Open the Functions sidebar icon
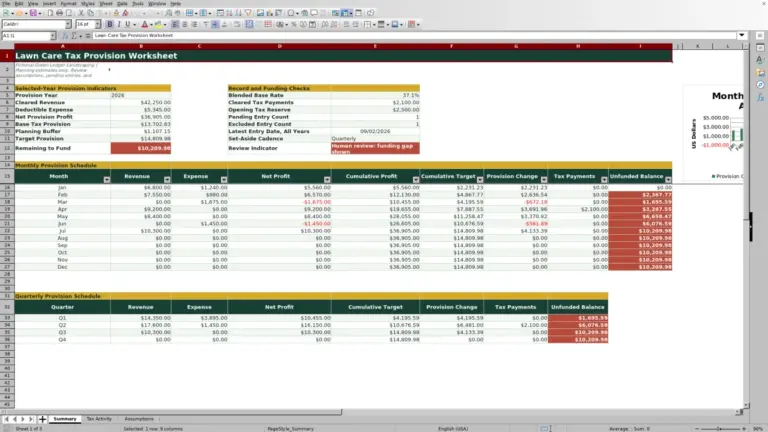This screenshot has height=432, width=768. [x=760, y=97]
